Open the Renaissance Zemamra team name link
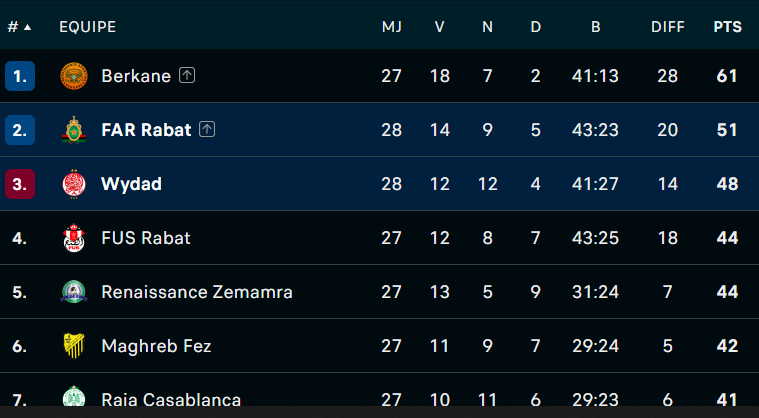Viewport: 759px width, 418px height. [197, 292]
